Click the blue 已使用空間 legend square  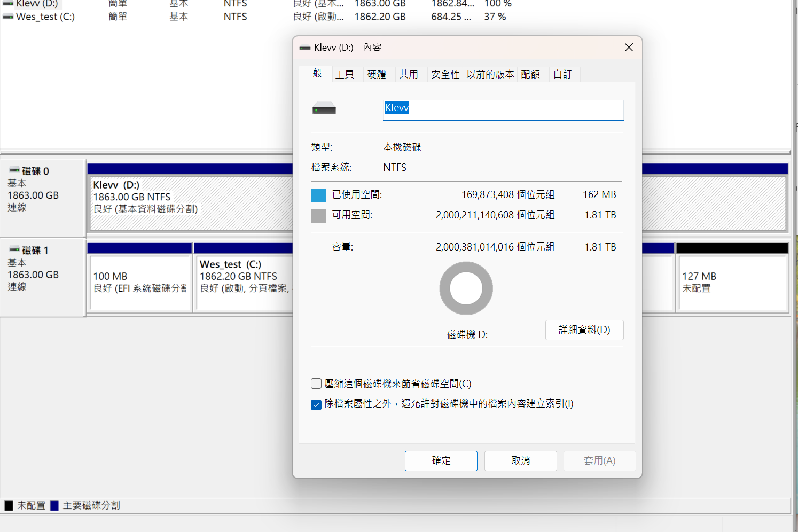tap(318, 195)
